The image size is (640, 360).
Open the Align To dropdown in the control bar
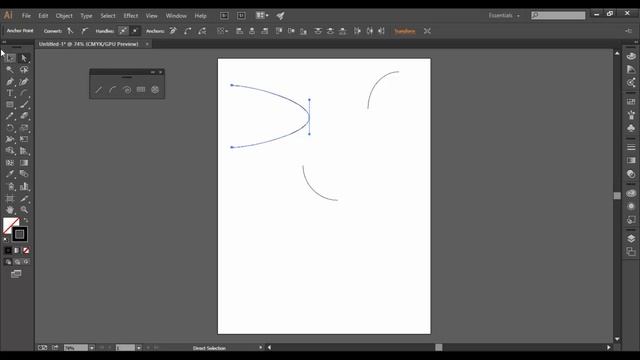[x=222, y=31]
